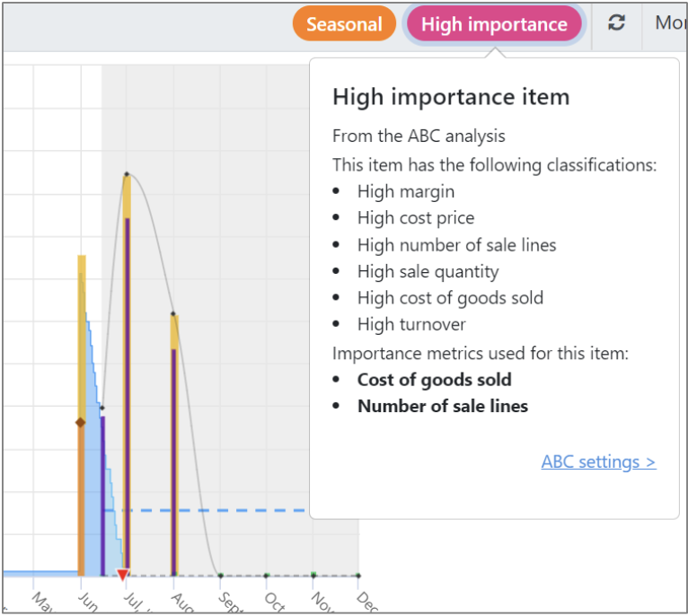Viewport: 688px width, 616px height.
Task: Click the red triangle marker on the timeline
Action: click(x=123, y=574)
